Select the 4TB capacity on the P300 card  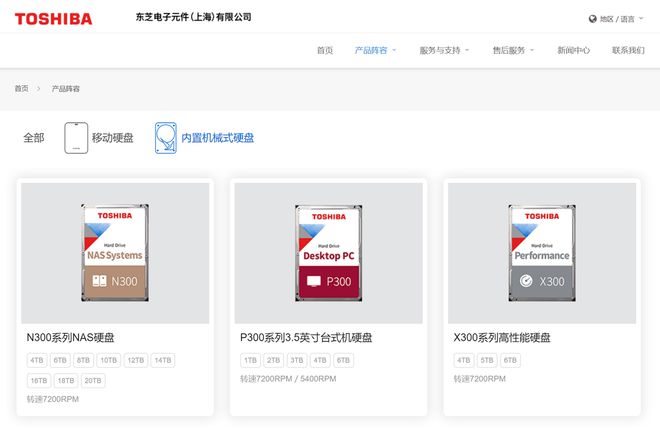320,361
